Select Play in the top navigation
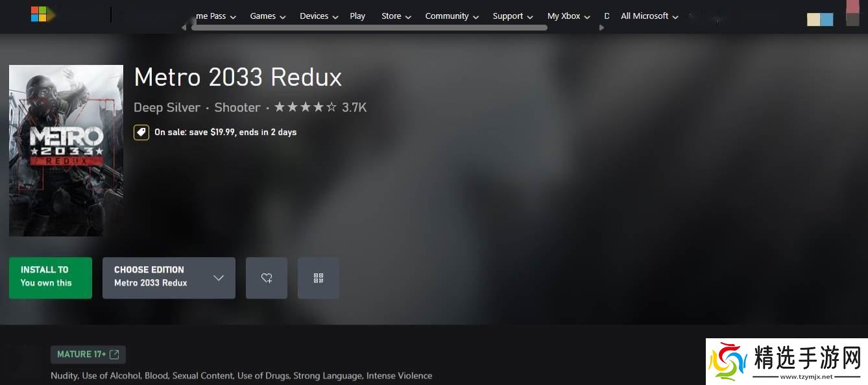This screenshot has height=385, width=868. coord(357,16)
